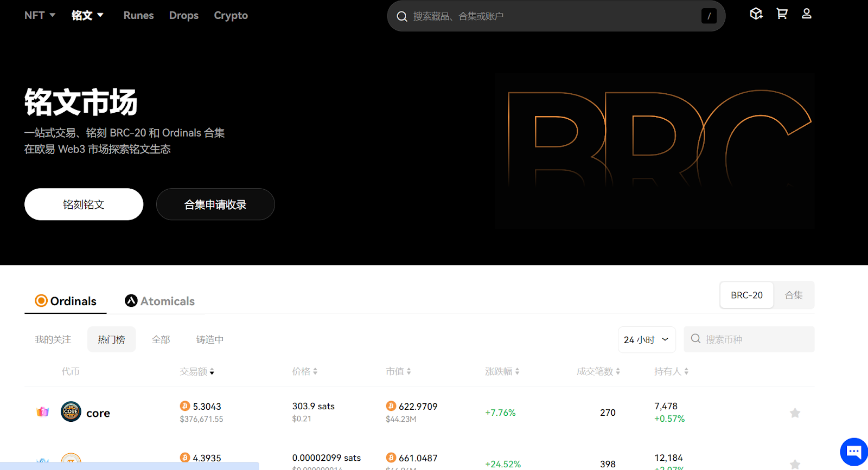Click the holder count 12,184
This screenshot has height=470, width=868.
pyautogui.click(x=668, y=458)
